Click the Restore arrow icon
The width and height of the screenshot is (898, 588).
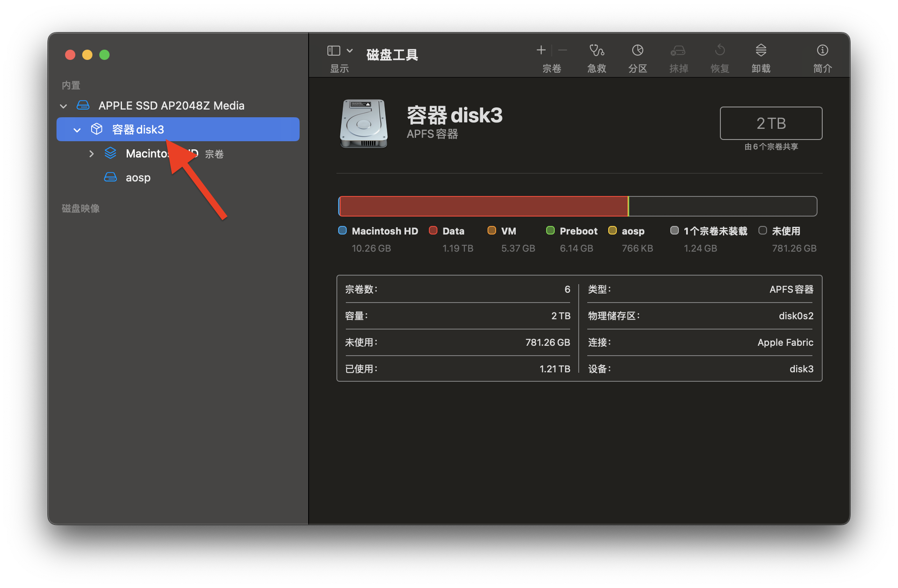pos(720,50)
